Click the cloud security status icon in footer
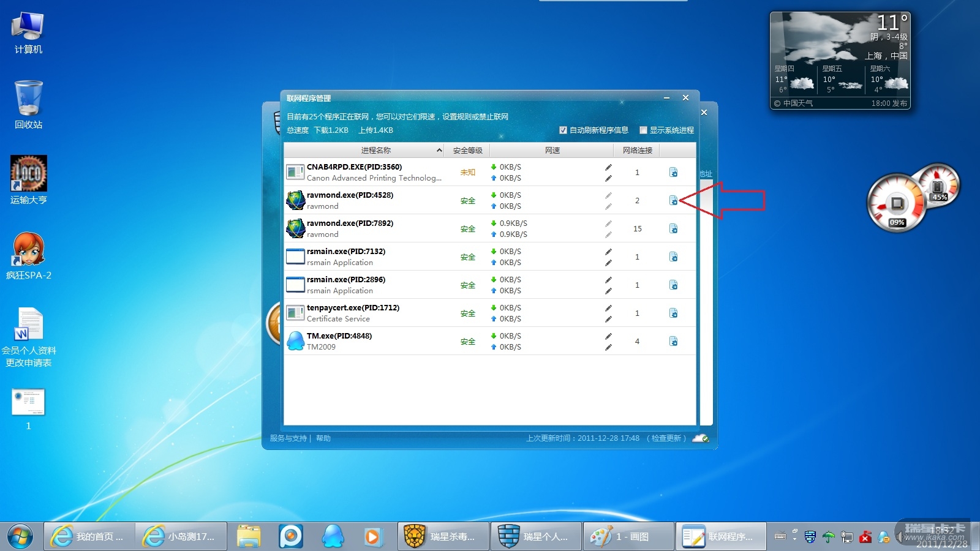Screen dimensions: 980x551 pyautogui.click(x=700, y=438)
